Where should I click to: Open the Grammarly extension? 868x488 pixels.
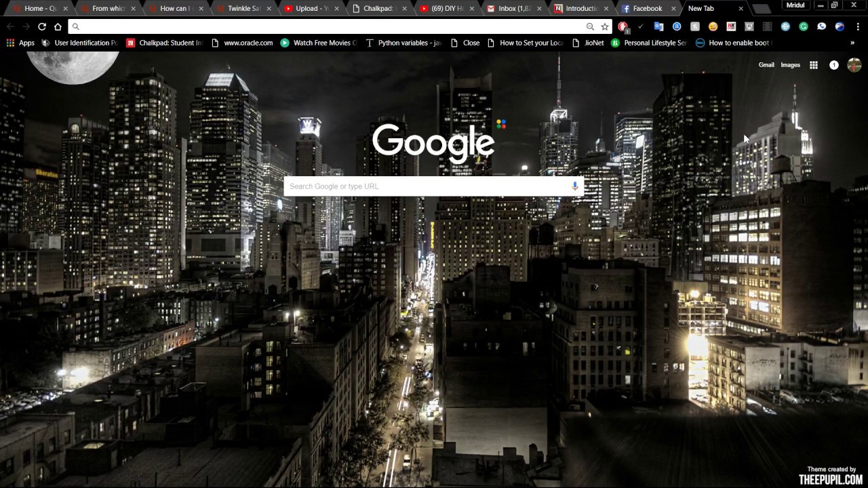(x=804, y=26)
